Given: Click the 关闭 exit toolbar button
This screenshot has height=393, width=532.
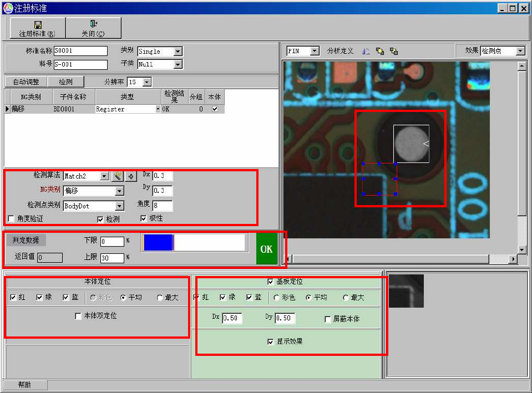Looking at the screenshot, I should coord(93,28).
